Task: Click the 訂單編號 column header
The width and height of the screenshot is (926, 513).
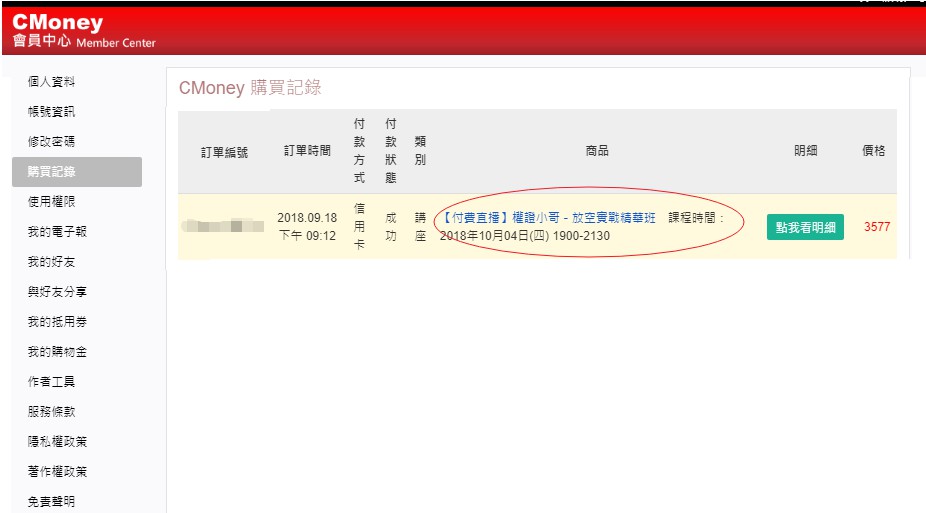Action: (224, 152)
